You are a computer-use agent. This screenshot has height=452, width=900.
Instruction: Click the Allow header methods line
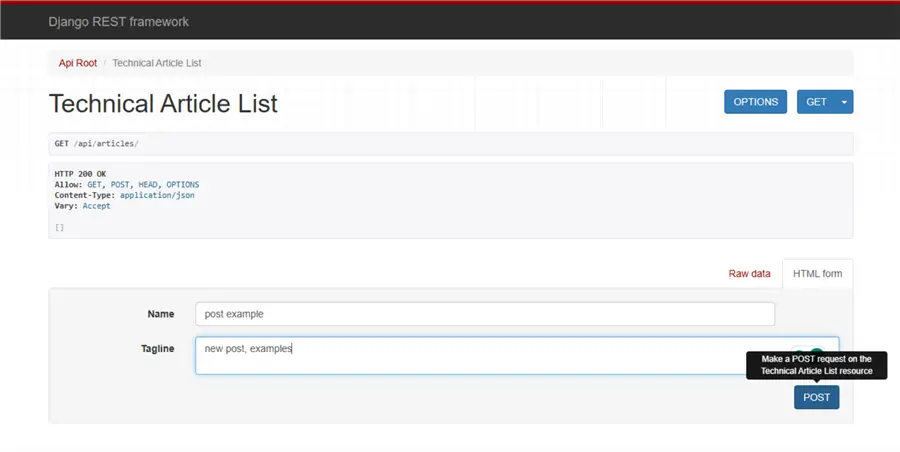tap(127, 184)
